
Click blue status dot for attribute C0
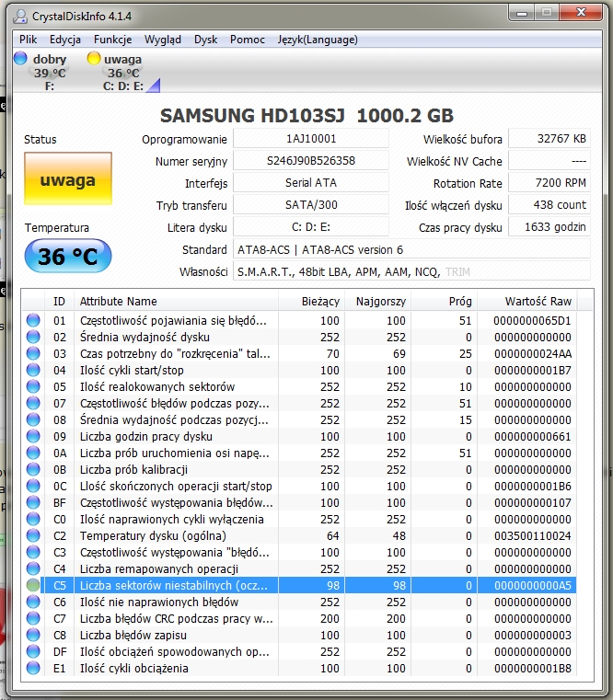33,519
